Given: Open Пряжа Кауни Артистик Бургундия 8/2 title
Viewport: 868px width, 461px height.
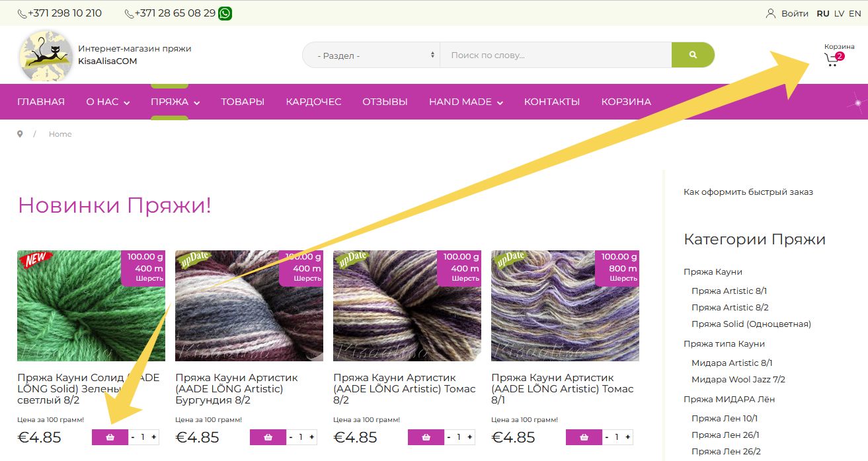Looking at the screenshot, I should pos(237,389).
